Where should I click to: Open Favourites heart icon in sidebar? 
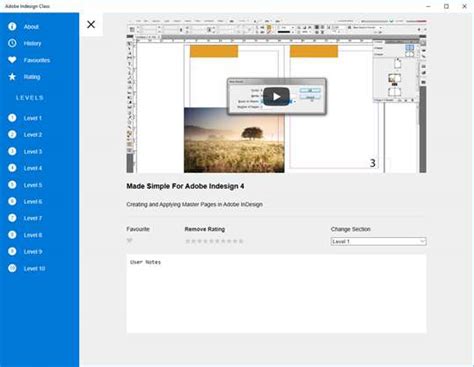(12, 60)
